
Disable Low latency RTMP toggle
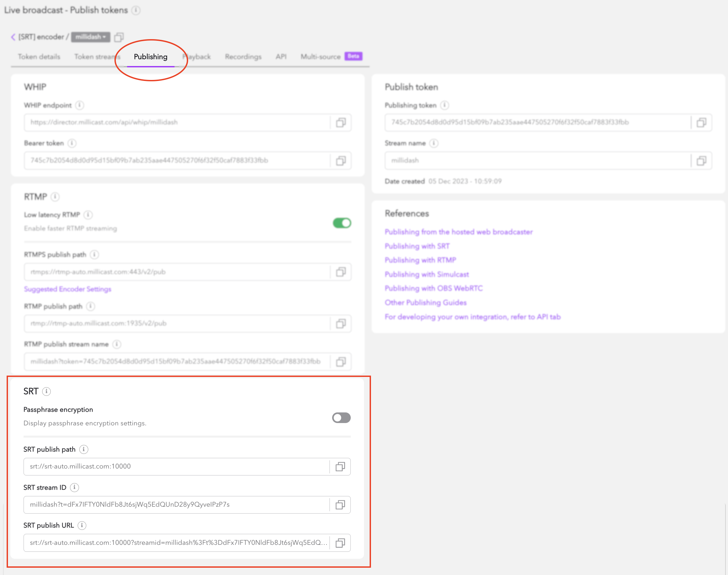[342, 223]
